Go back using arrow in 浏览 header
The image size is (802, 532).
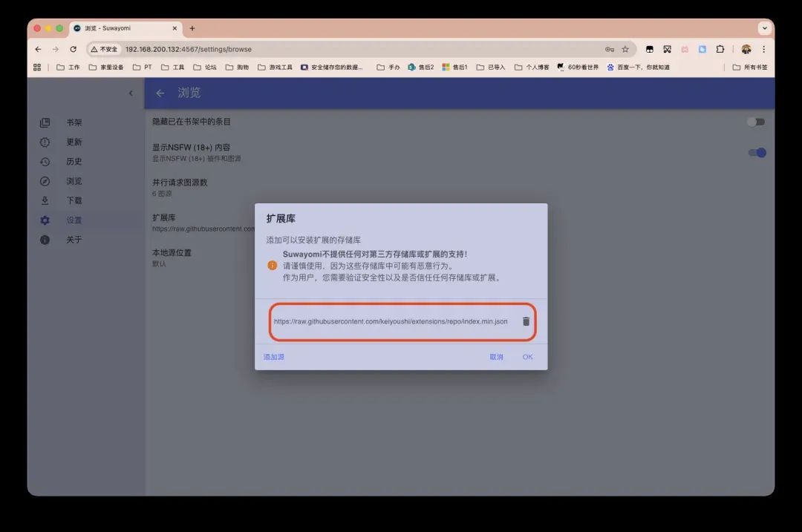pyautogui.click(x=160, y=93)
